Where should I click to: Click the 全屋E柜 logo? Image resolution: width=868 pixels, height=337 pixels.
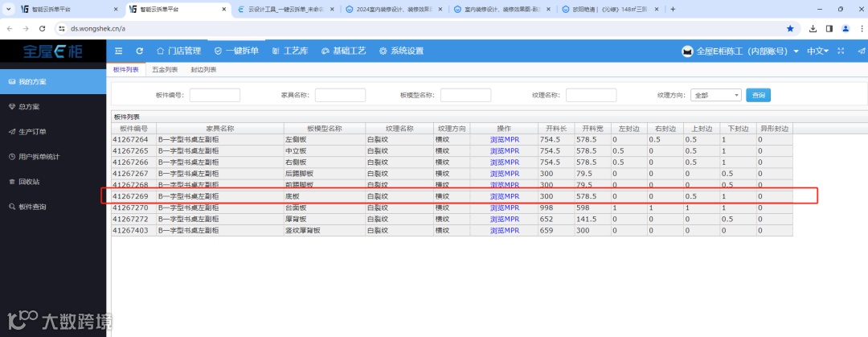[53, 51]
